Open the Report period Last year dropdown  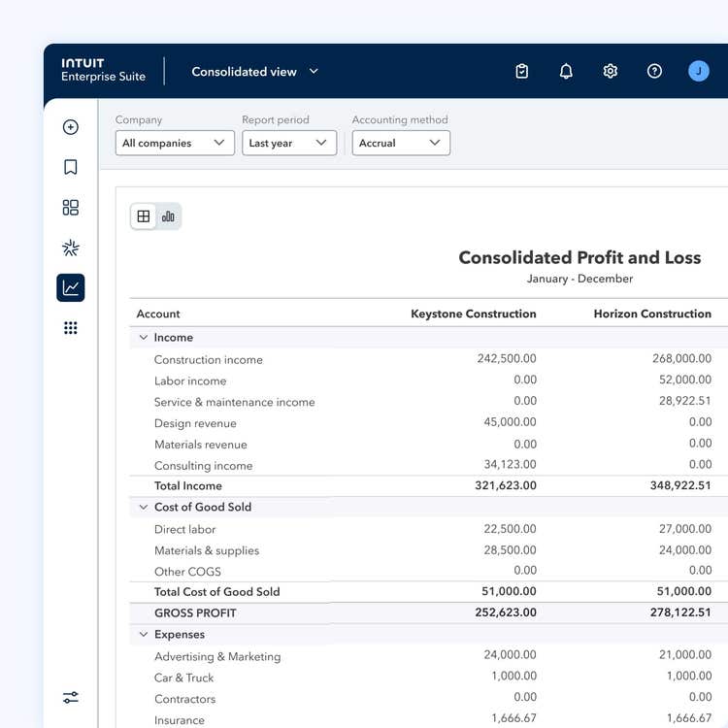[289, 143]
